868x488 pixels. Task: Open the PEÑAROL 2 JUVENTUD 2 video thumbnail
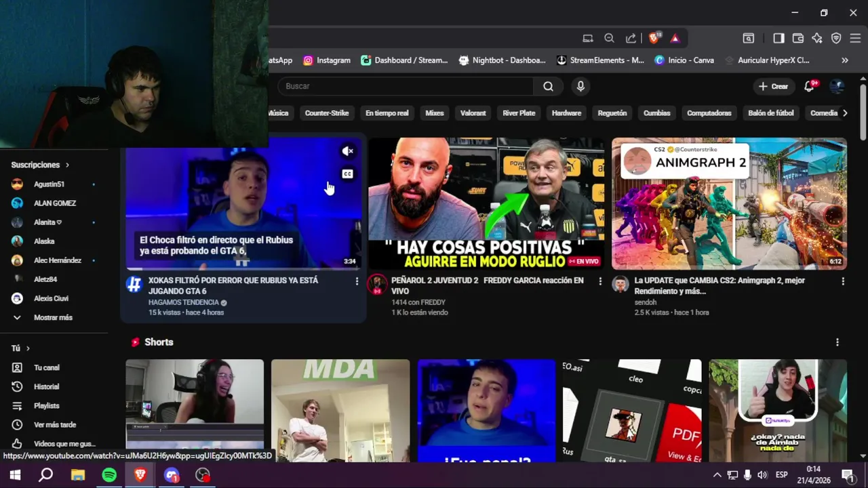tap(486, 204)
